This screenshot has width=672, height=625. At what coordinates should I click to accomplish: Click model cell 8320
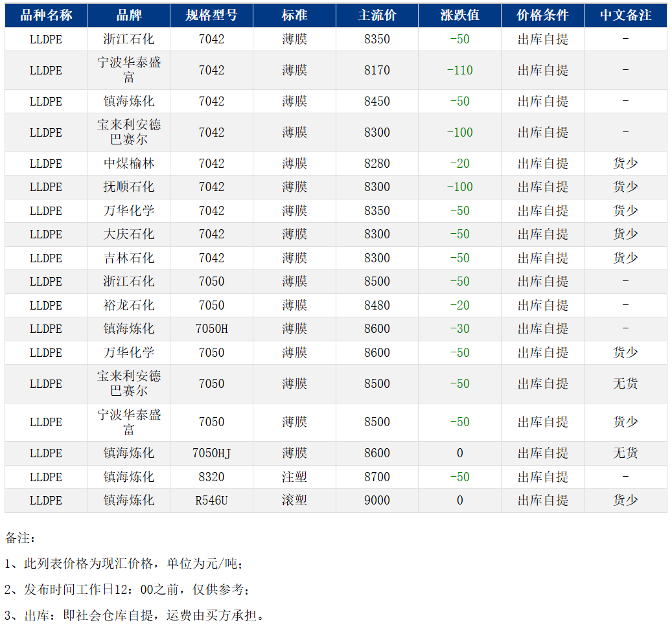click(x=211, y=477)
